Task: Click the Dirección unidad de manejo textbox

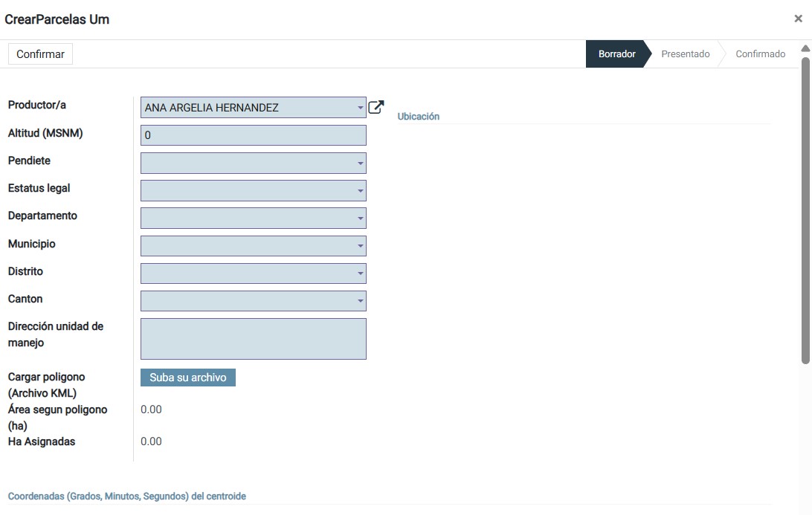Action: [254, 339]
